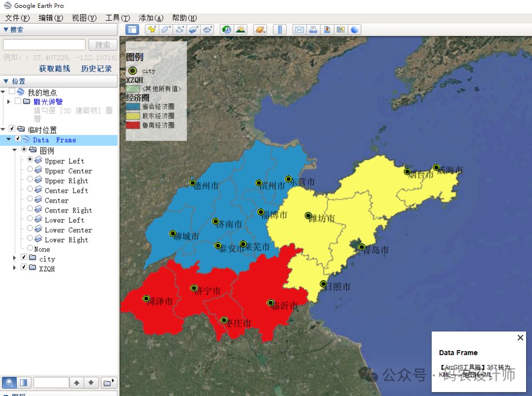532x396 pixels.
Task: Uncheck the city layer checkbox
Action: (24, 257)
